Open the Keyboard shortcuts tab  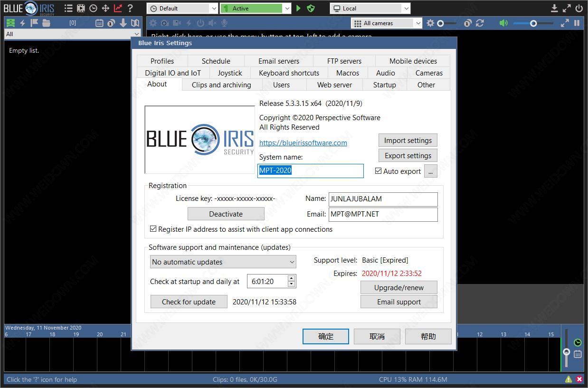tap(289, 73)
